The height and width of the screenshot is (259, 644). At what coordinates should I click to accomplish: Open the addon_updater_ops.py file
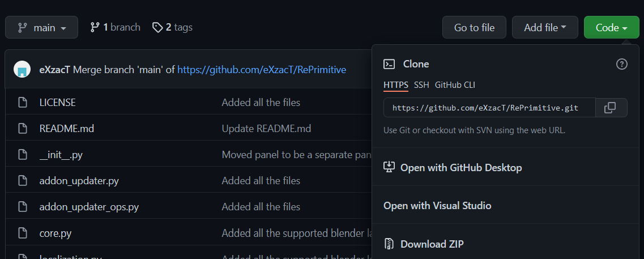[x=89, y=207]
